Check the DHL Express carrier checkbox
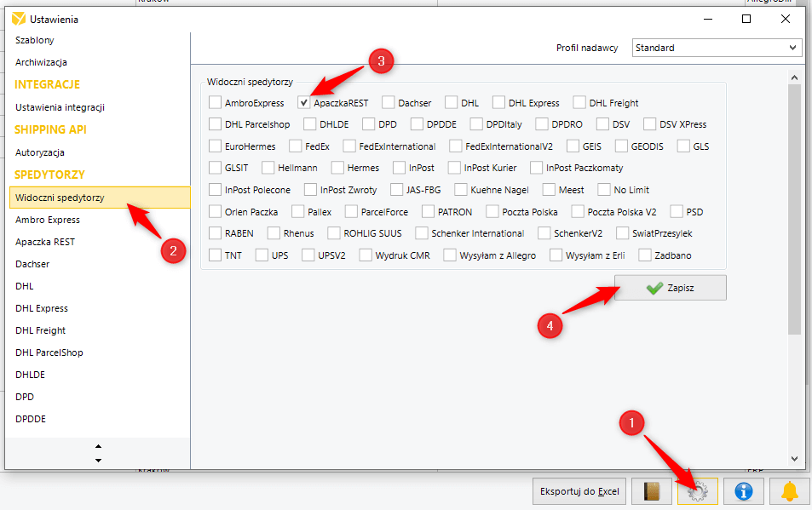 point(499,103)
